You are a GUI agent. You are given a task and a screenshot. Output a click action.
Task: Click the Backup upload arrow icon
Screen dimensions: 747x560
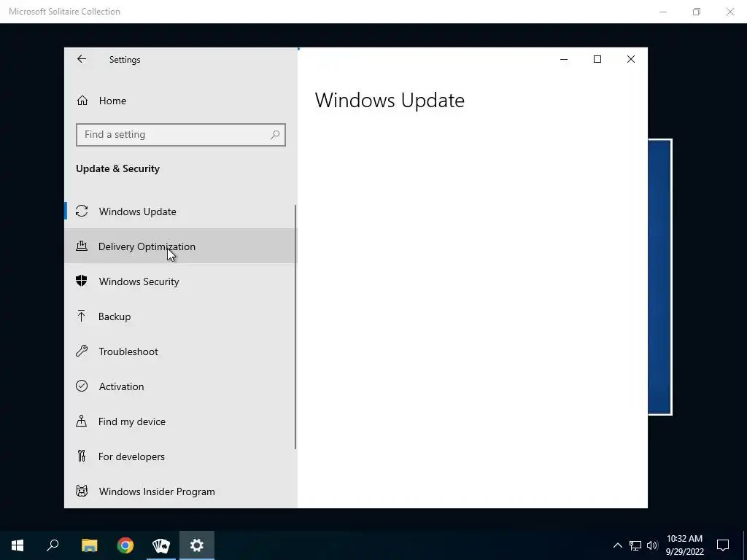[81, 316]
